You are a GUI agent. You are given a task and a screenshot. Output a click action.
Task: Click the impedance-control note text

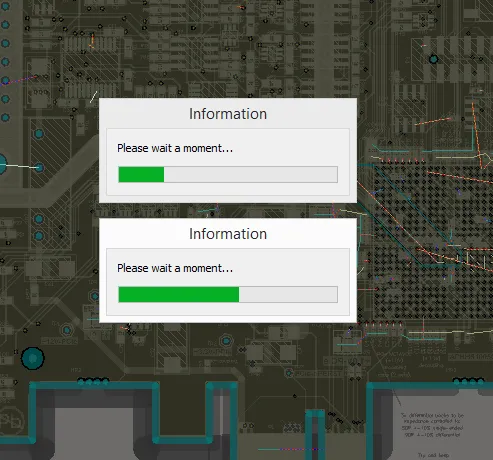click(432, 425)
